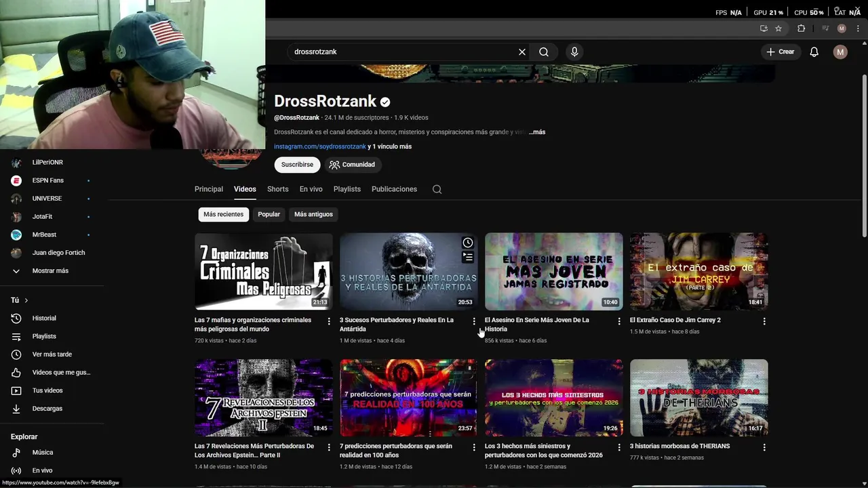Open options for THERIANS video

click(764, 447)
